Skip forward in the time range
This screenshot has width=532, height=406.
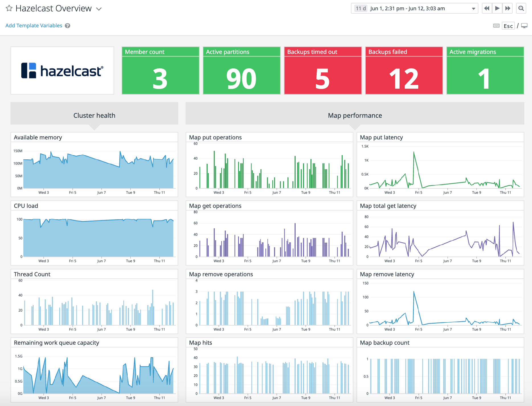(508, 8)
